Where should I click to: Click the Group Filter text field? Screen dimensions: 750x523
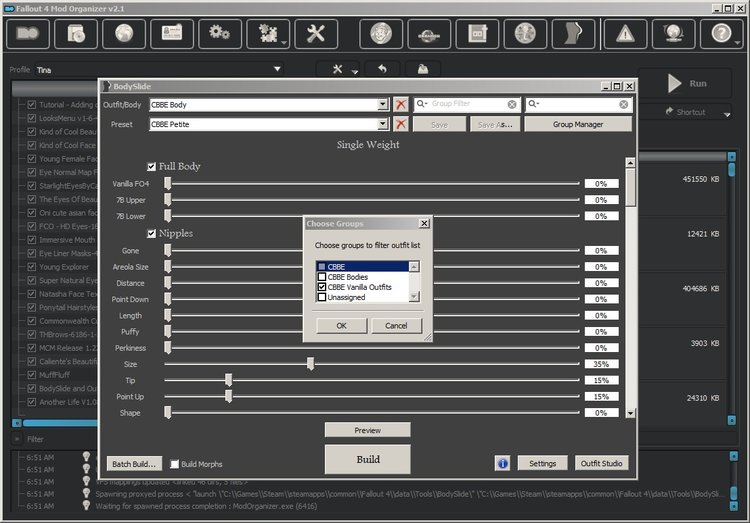coord(468,104)
